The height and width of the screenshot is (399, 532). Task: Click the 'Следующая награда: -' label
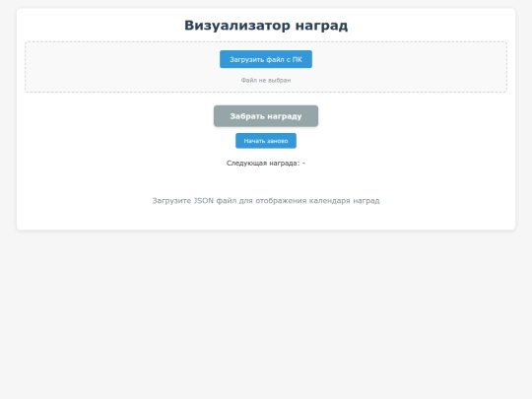click(266, 164)
